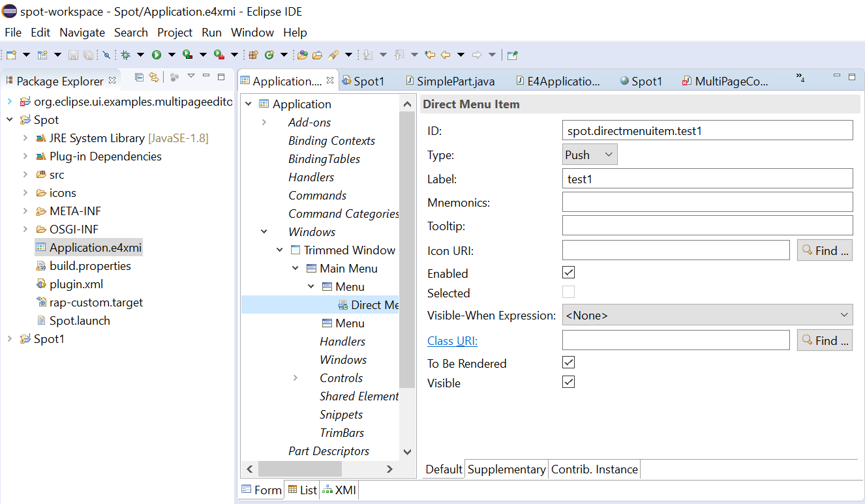The width and height of the screenshot is (865, 504).
Task: Open the Run button dropdown arrow
Action: pos(172,55)
